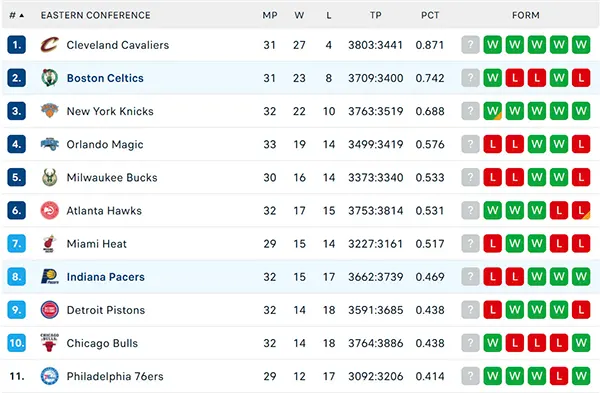Sort standings by MP column header
Screen dimensions: 600x393
click(x=269, y=15)
